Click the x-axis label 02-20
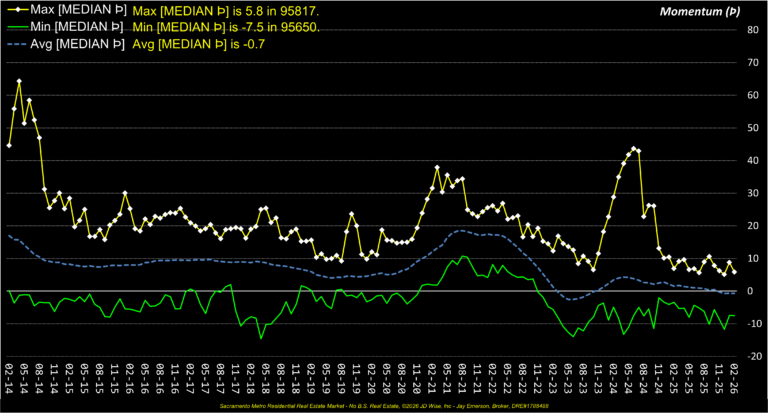 pos(372,379)
